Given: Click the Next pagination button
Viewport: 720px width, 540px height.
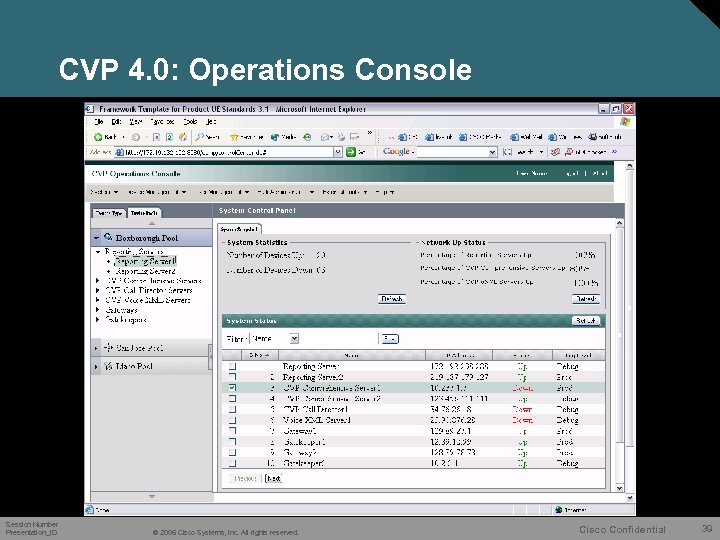Looking at the screenshot, I should (x=273, y=478).
